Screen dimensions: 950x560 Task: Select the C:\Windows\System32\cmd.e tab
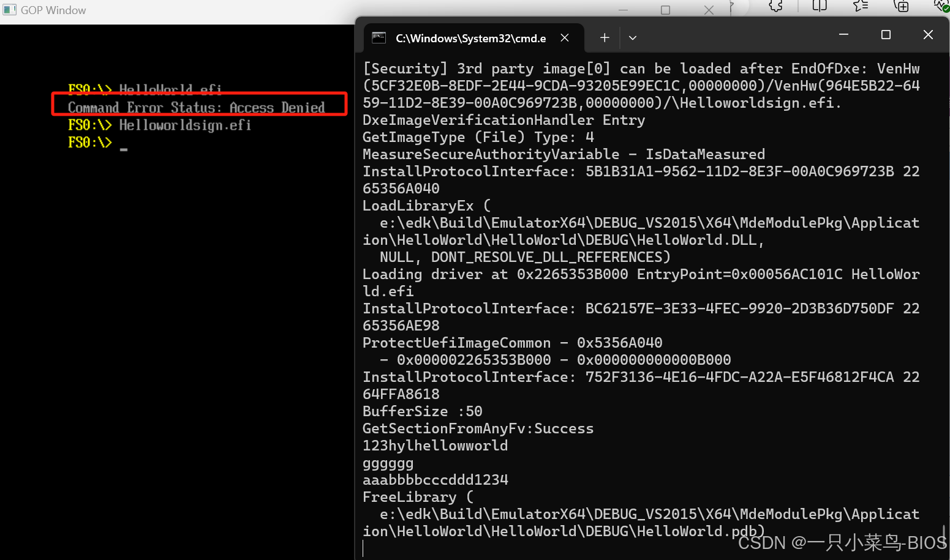pos(474,38)
